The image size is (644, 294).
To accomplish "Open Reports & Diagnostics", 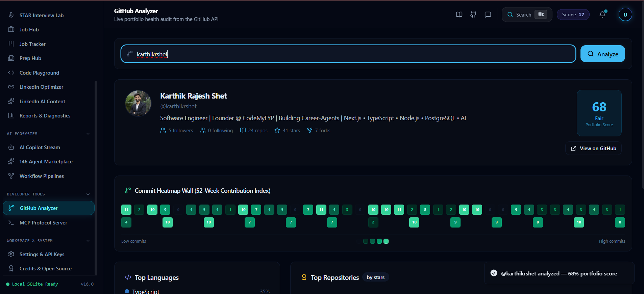I will tap(49, 115).
